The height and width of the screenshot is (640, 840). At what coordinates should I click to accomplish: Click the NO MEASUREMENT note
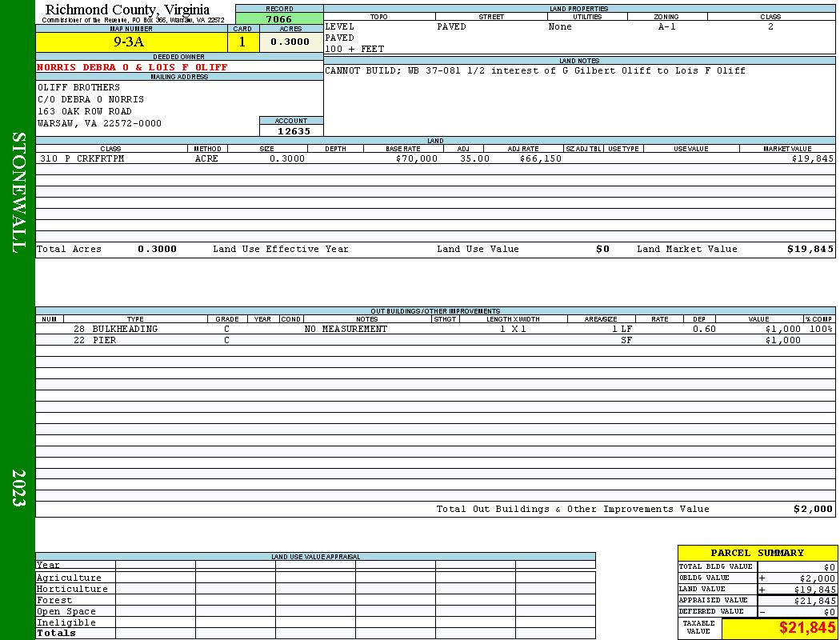tap(346, 329)
